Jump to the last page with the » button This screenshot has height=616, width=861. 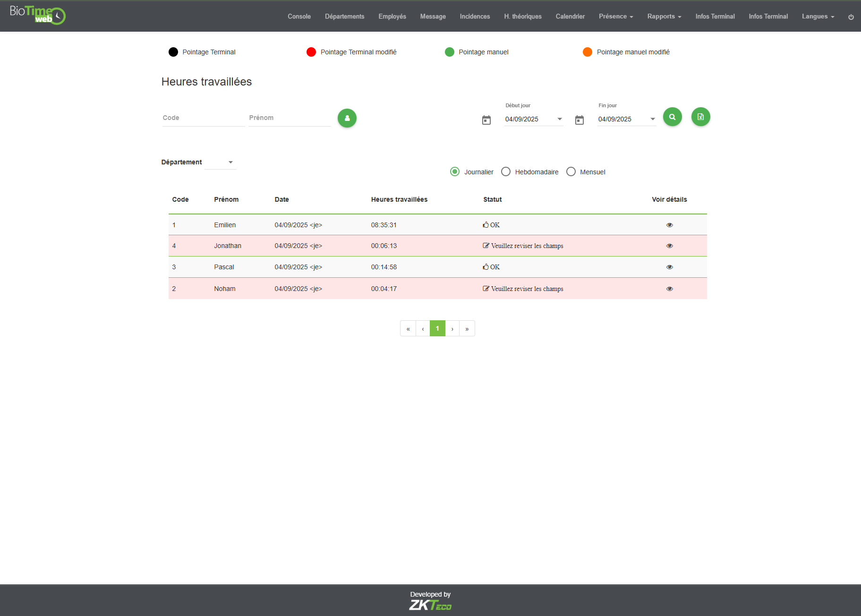tap(467, 328)
